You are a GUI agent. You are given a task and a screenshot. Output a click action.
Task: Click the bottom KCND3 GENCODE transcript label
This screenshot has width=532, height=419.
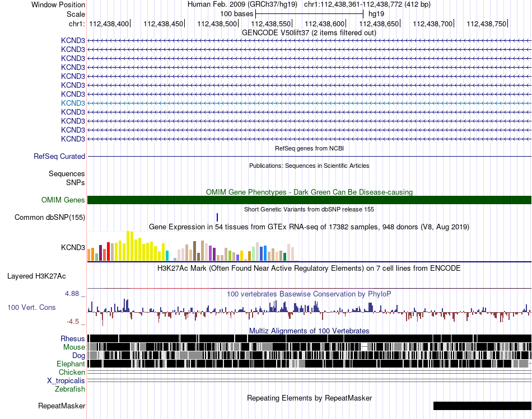[x=73, y=139]
